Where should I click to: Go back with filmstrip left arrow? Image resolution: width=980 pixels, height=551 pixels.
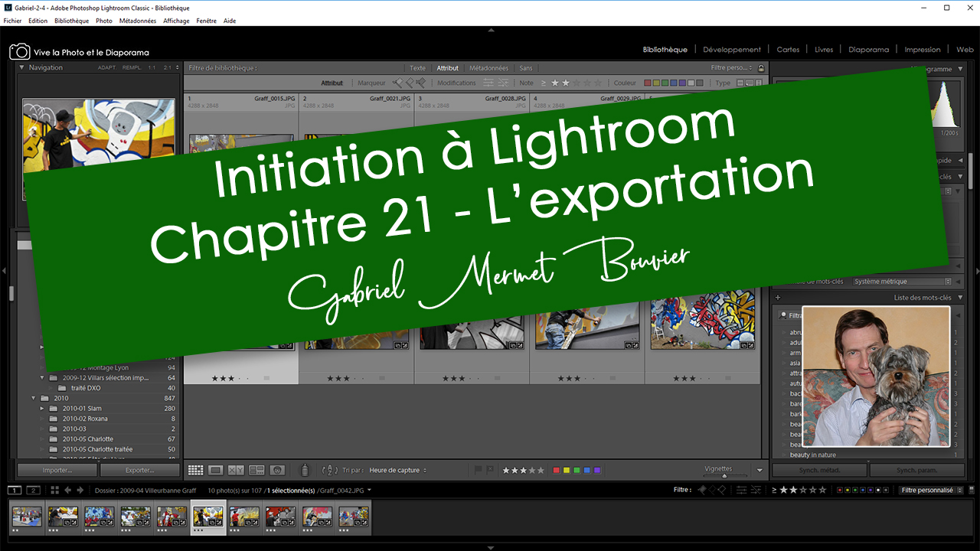pos(68,490)
